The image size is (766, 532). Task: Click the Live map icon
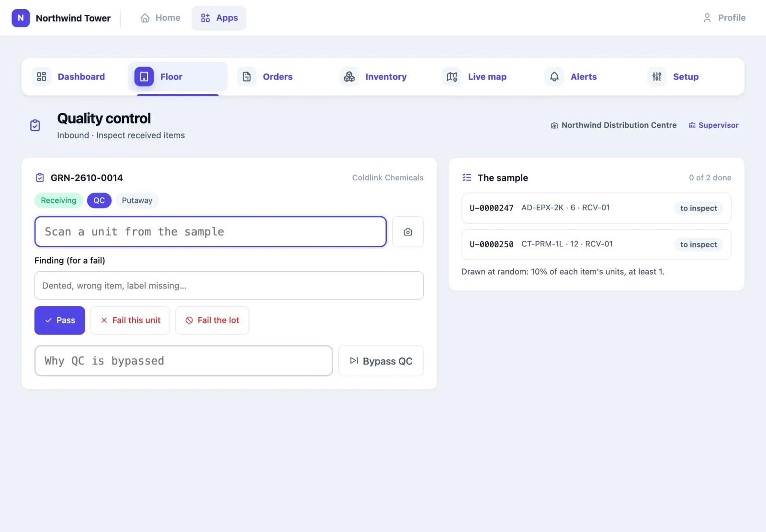pos(452,77)
